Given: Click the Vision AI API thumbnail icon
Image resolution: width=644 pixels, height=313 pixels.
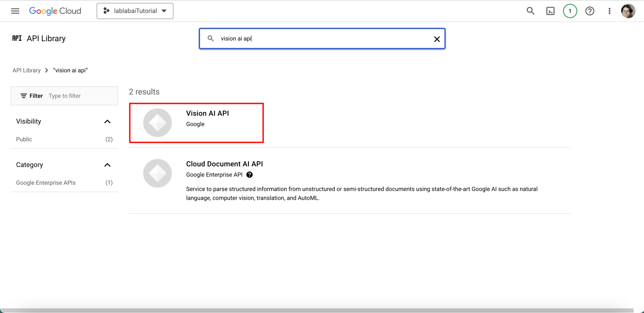Looking at the screenshot, I should coord(158,123).
